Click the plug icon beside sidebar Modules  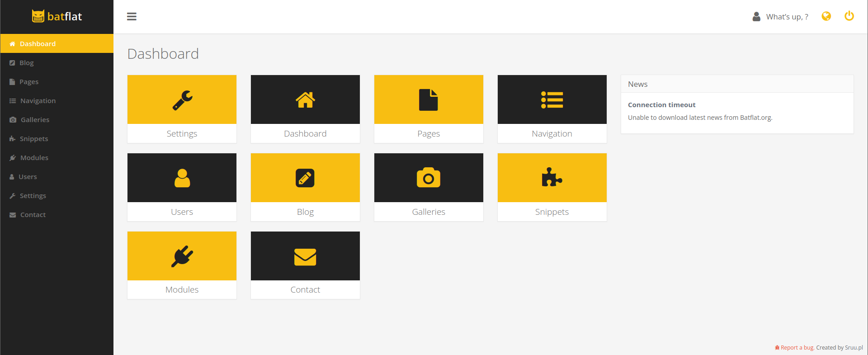coord(13,158)
